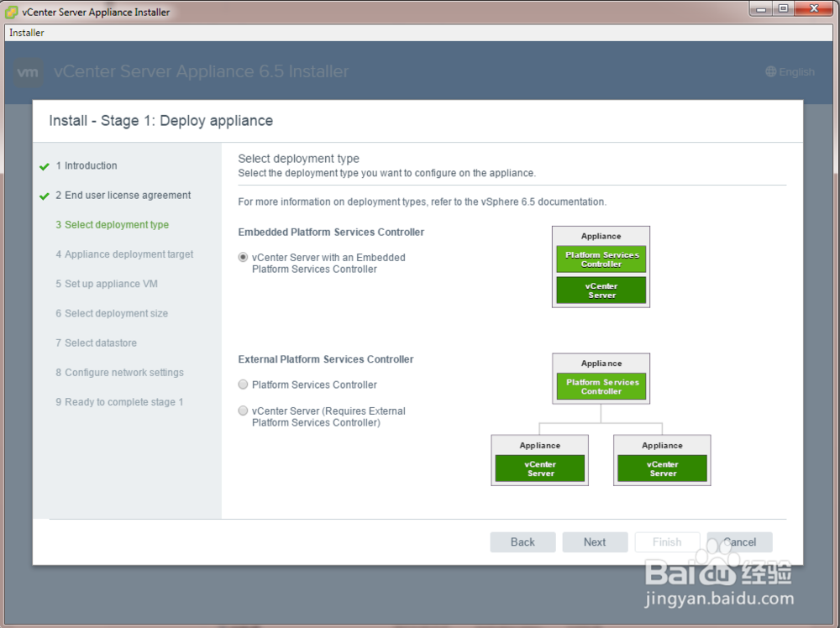
Task: Click the Next button
Action: point(595,542)
